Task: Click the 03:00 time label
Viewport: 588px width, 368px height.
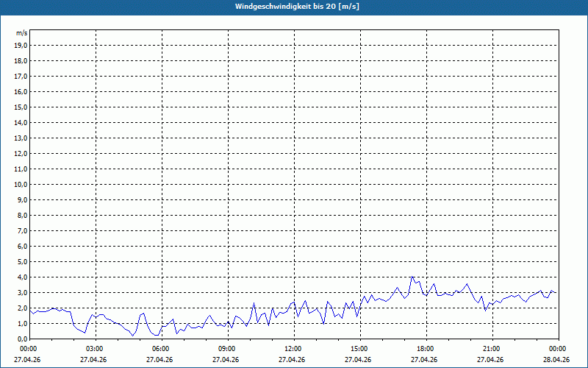Action: [96, 349]
